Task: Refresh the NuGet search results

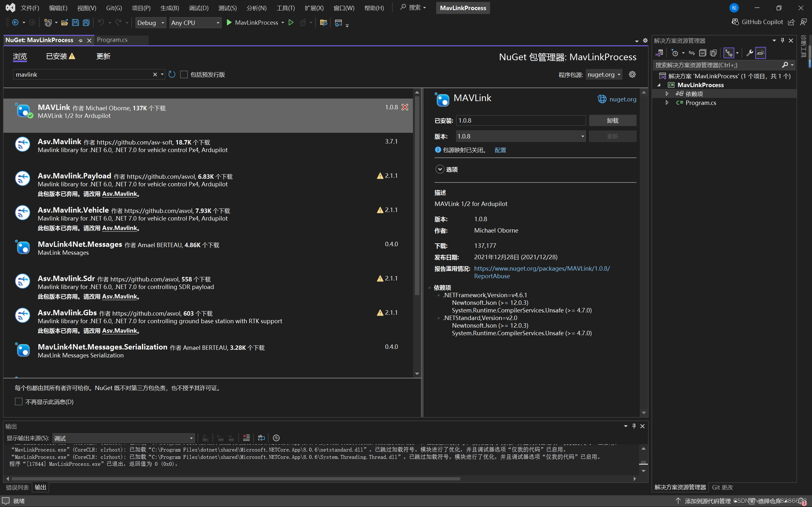Action: 172,74
